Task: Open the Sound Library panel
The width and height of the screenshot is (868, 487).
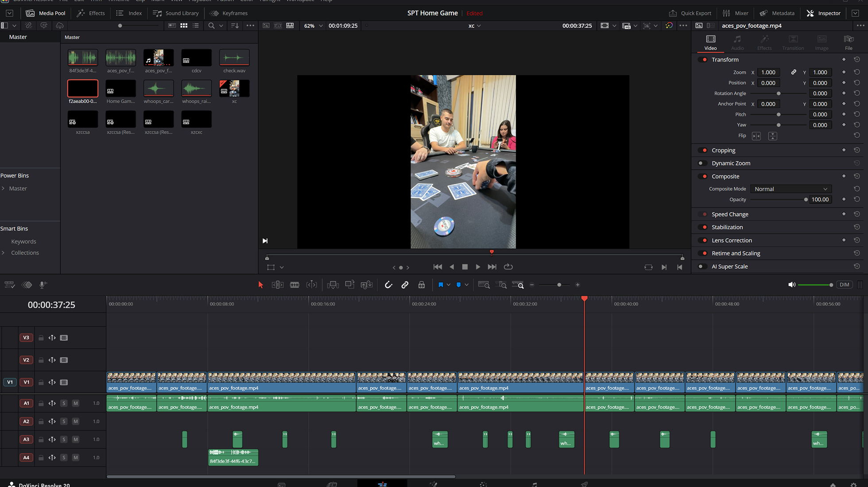Action: click(176, 13)
